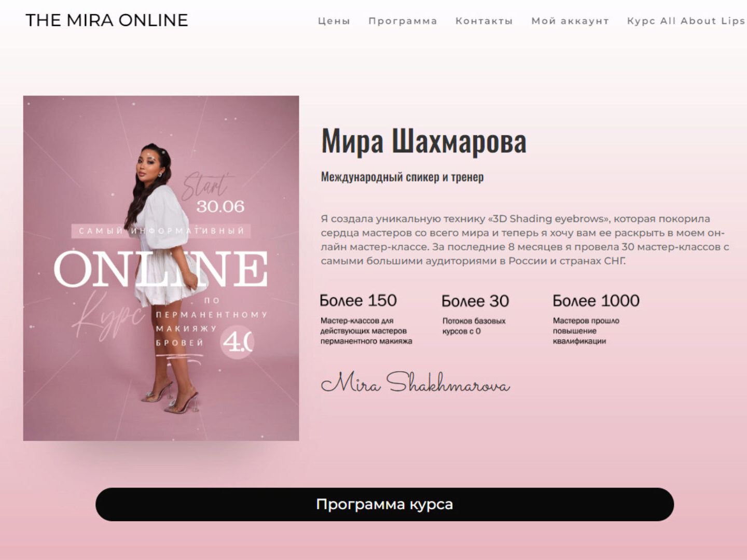Click the Мира Шахмарова heading
Image resolution: width=747 pixels, height=560 pixels.
[424, 141]
